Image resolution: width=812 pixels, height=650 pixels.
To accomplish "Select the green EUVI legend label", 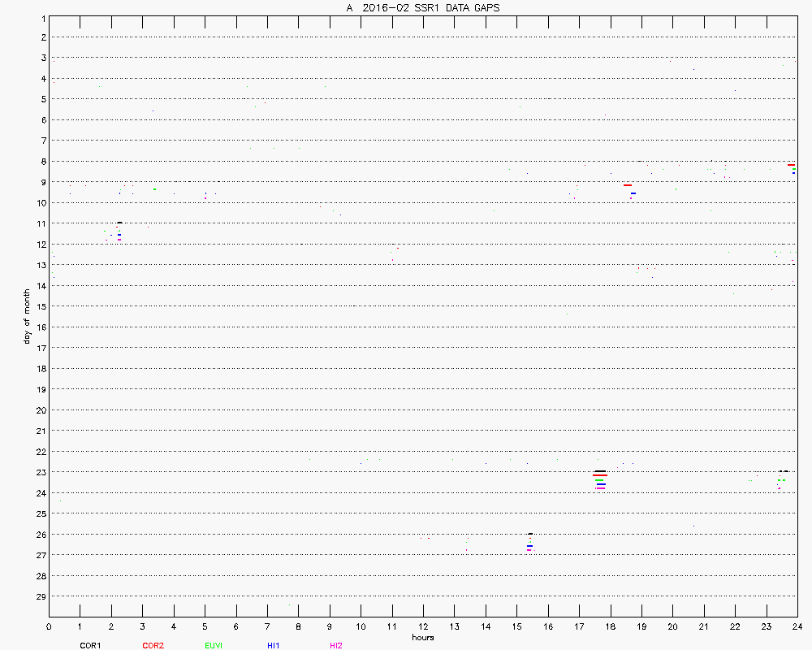I will [214, 645].
